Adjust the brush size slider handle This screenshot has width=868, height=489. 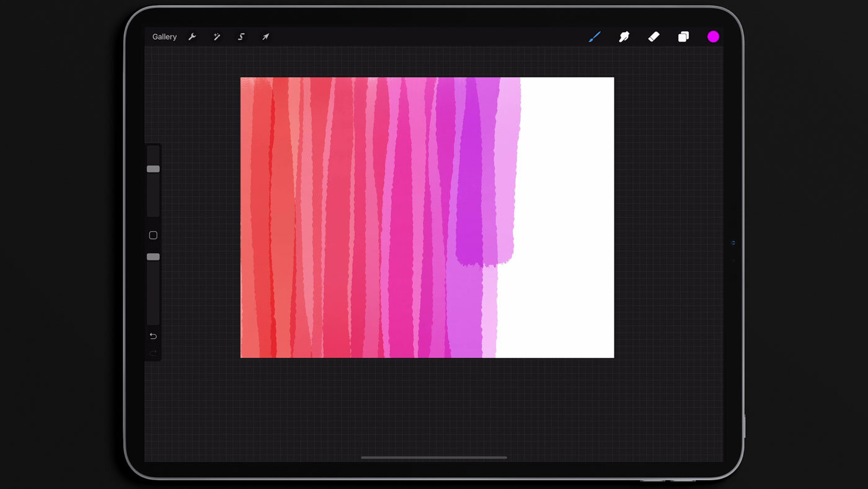click(x=153, y=169)
